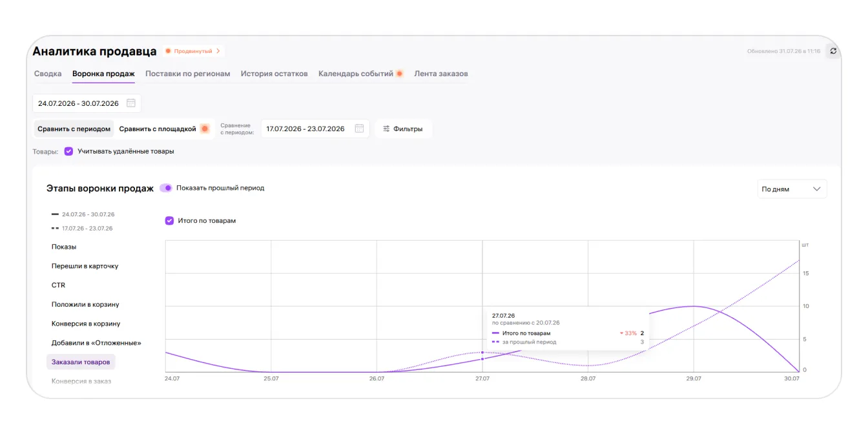Click orange badge next to Сравнить с площадкой
This screenshot has width=868, height=434.
[205, 129]
